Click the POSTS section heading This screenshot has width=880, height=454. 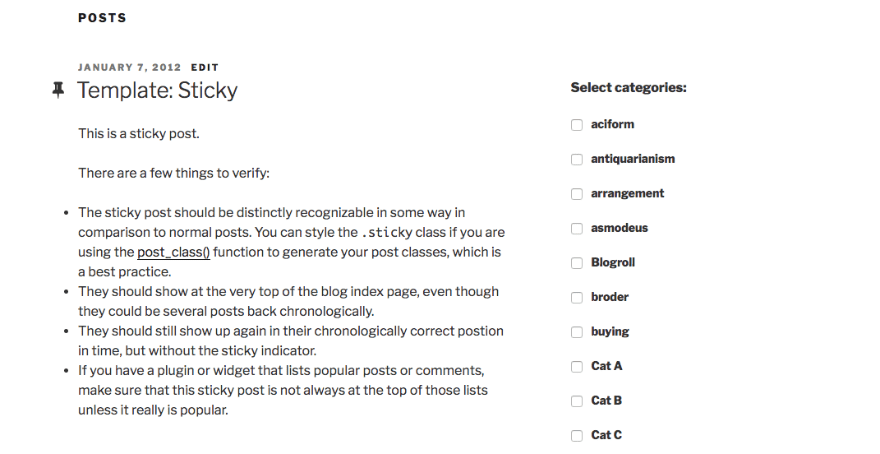(x=102, y=18)
